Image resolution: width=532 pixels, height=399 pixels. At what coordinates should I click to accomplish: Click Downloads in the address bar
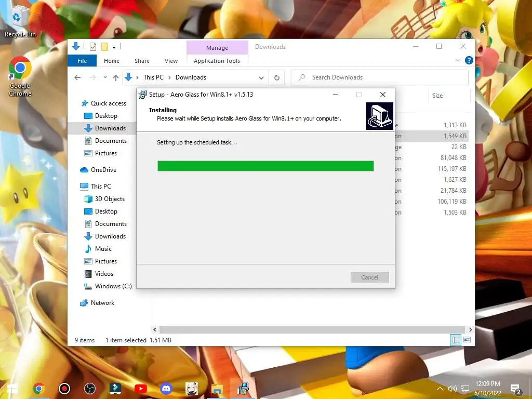pos(191,77)
